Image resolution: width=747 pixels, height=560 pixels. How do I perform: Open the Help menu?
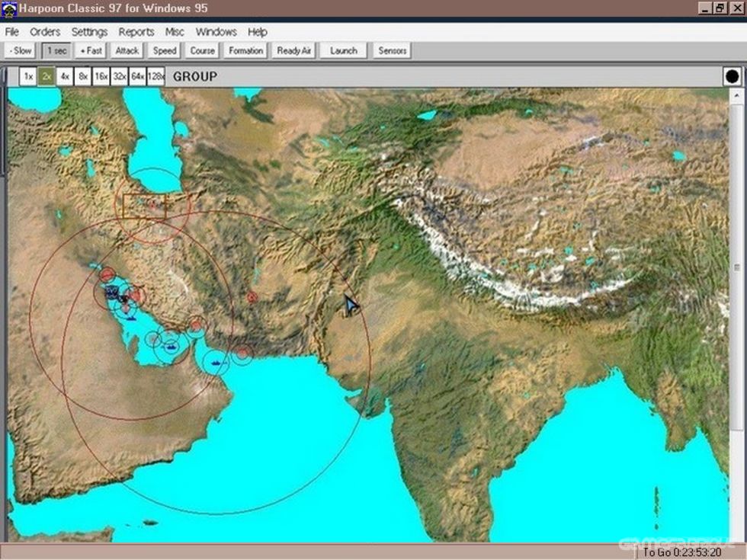coord(258,32)
